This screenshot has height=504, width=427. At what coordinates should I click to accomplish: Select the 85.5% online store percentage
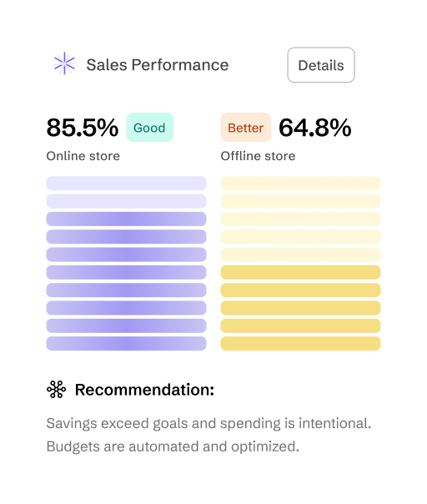[83, 128]
